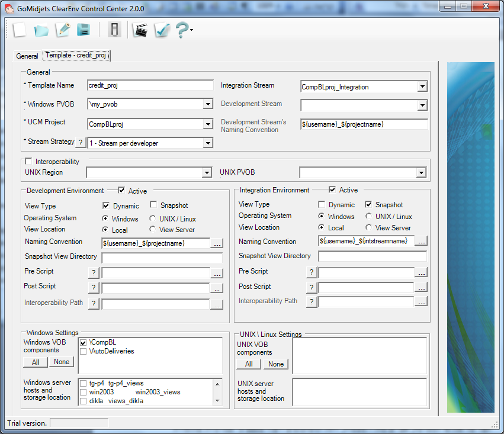Select the Template - credit_proj tab
Screen dimensions: 504x434
pyautogui.click(x=77, y=56)
